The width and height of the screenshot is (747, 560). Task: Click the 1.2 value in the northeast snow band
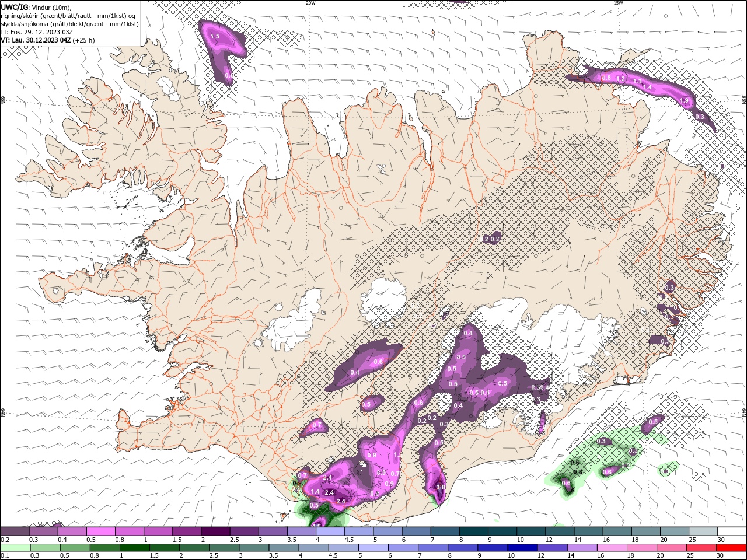621,79
